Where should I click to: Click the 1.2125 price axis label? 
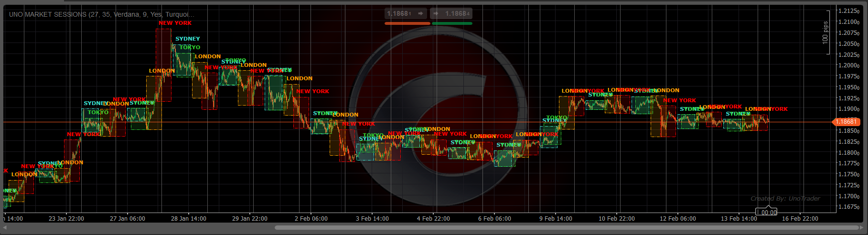[x=849, y=11]
